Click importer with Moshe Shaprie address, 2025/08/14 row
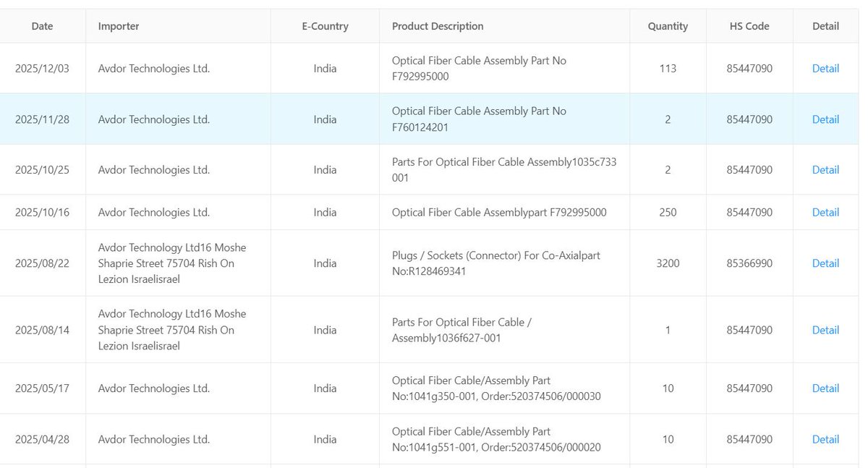The height and width of the screenshot is (468, 868). click(172, 330)
